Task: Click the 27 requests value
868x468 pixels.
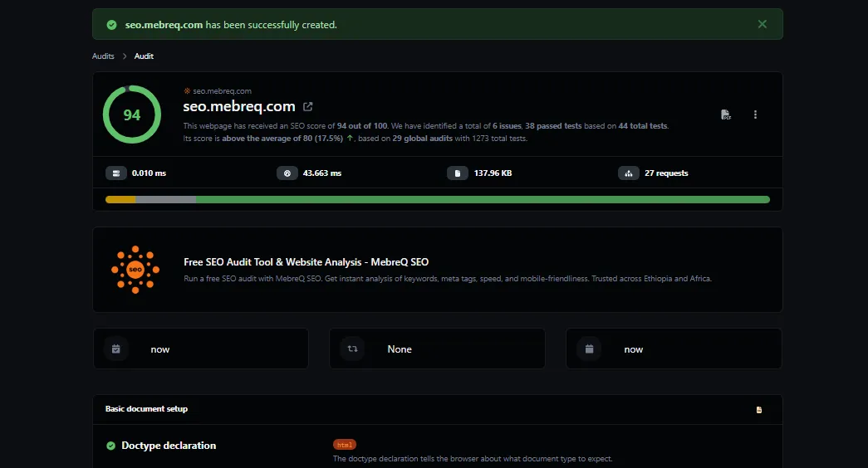Action: point(666,173)
